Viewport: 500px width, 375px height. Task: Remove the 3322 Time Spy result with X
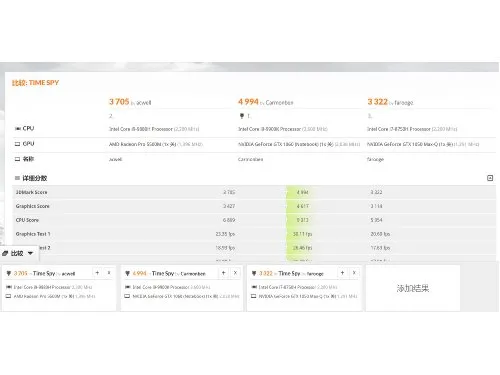(x=354, y=273)
